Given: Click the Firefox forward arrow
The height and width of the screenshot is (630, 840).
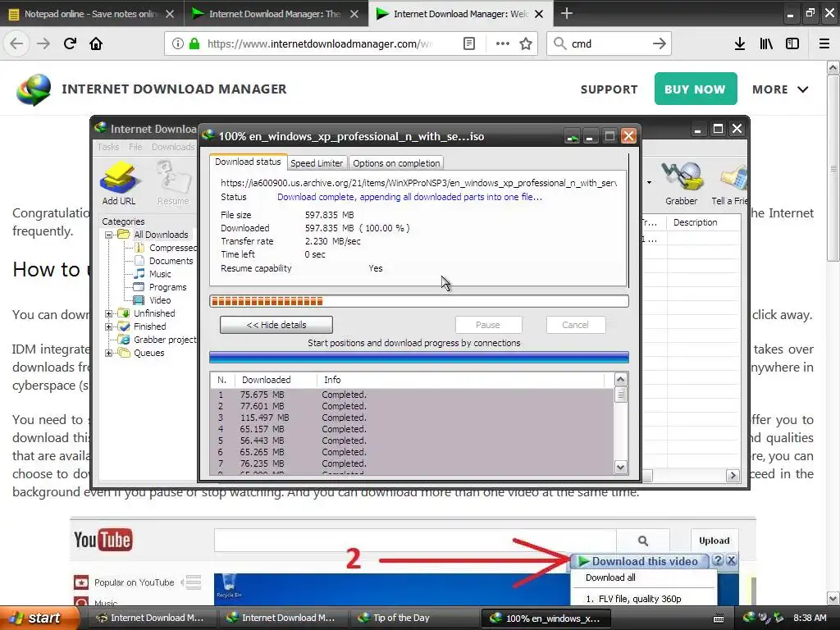Looking at the screenshot, I should coord(43,43).
